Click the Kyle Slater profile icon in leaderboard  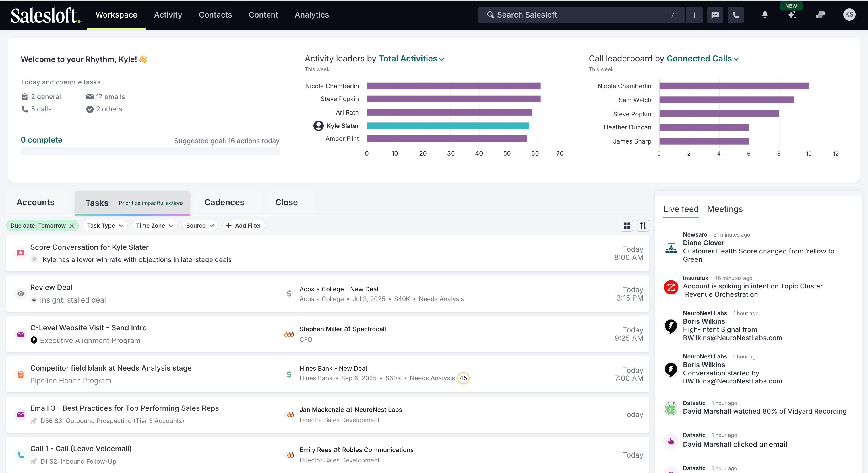click(x=318, y=126)
